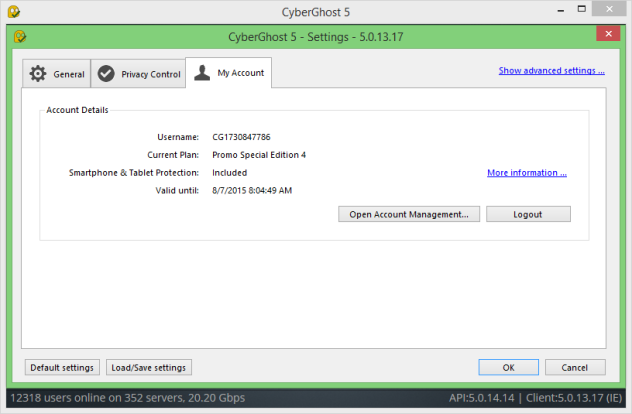Click Open Account Management button
The width and height of the screenshot is (632, 414).
pyautogui.click(x=409, y=214)
